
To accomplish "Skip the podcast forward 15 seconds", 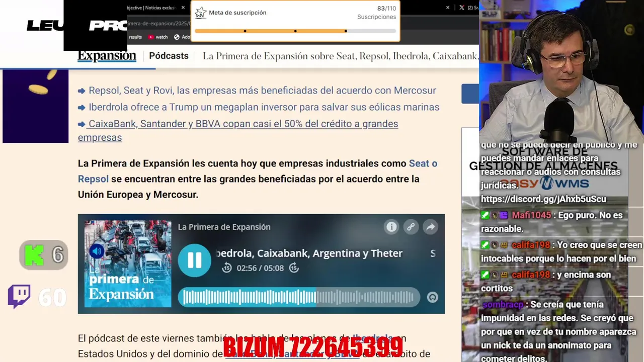I will coord(294,268).
